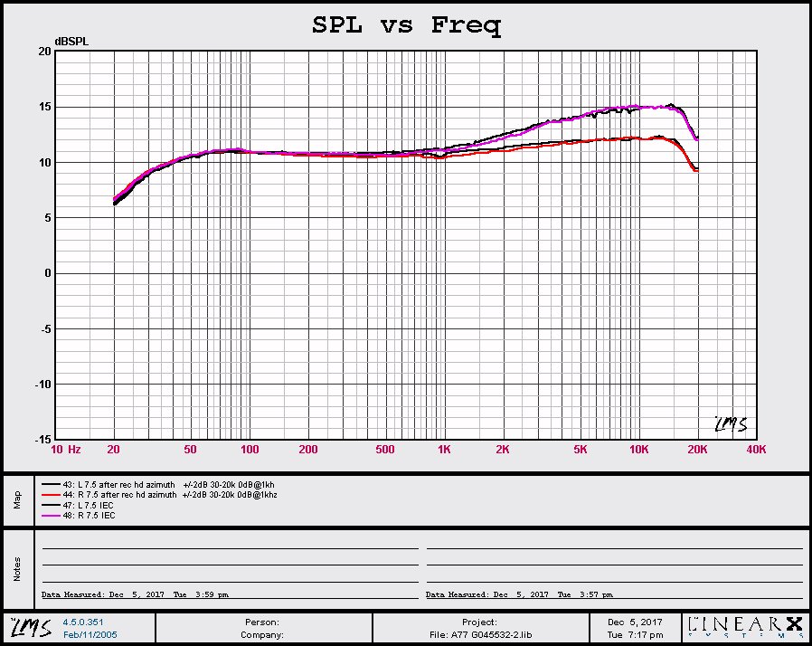Click the LMS logo in the footer
The width and height of the screenshot is (812, 646).
click(30, 627)
